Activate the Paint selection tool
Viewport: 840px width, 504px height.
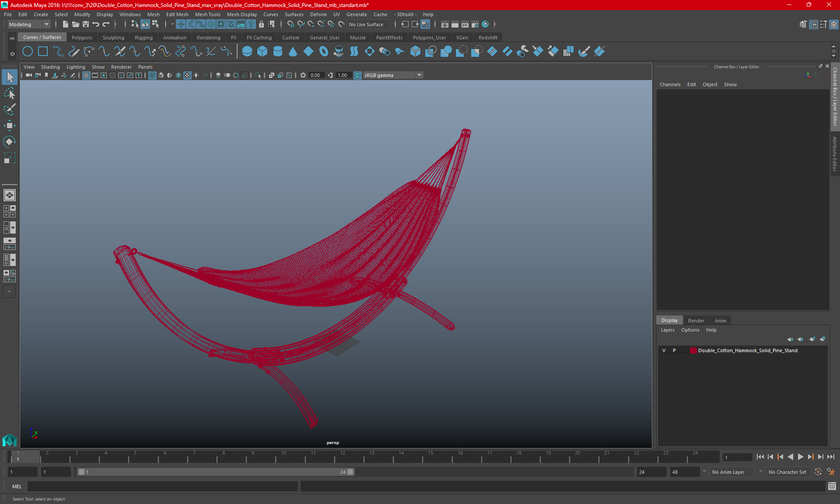coord(10,109)
